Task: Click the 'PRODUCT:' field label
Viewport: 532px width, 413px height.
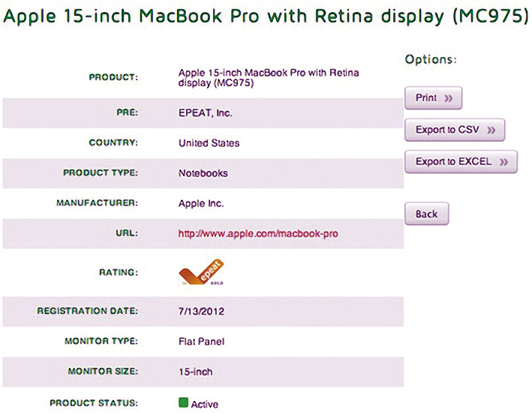Action: tap(113, 77)
